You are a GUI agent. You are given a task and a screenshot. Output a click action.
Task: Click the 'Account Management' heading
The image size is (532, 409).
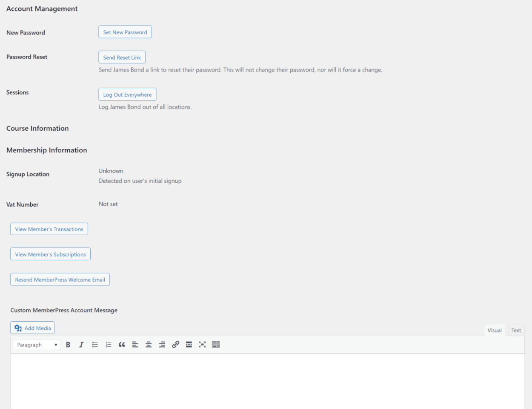[x=42, y=9]
